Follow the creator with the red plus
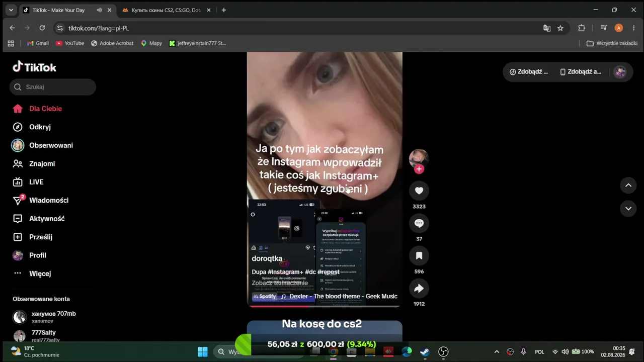The height and width of the screenshot is (362, 644). (419, 169)
